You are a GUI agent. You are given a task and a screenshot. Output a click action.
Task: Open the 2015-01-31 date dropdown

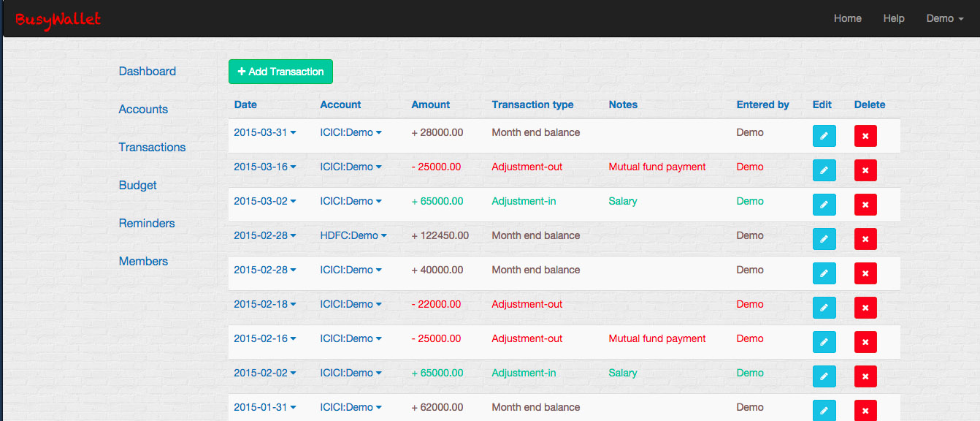(265, 407)
